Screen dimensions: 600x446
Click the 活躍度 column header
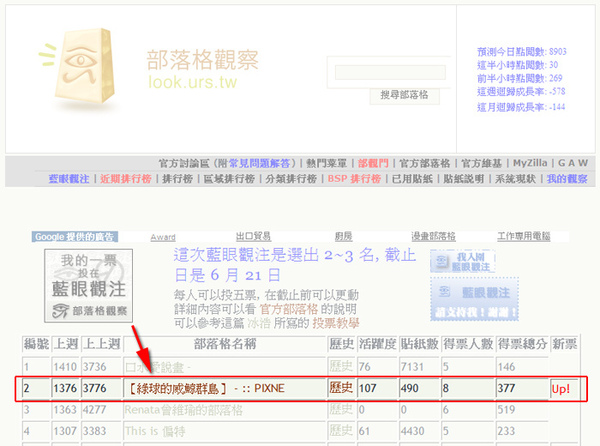tap(377, 344)
